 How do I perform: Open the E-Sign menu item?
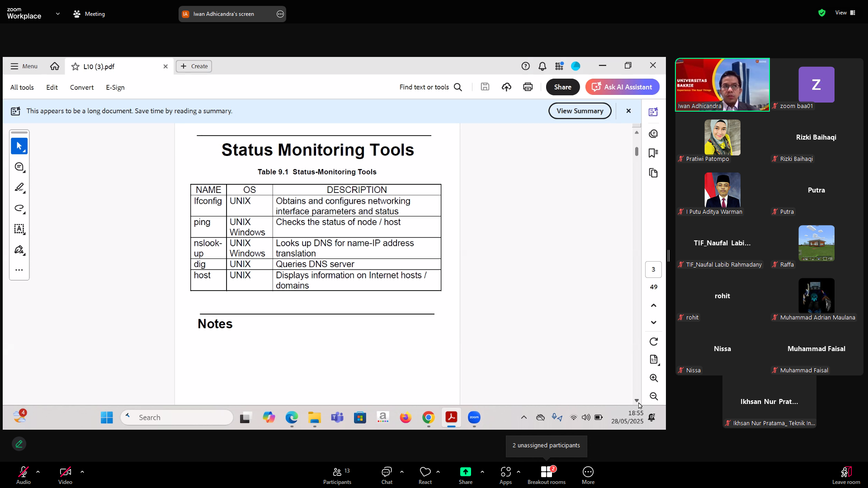115,87
